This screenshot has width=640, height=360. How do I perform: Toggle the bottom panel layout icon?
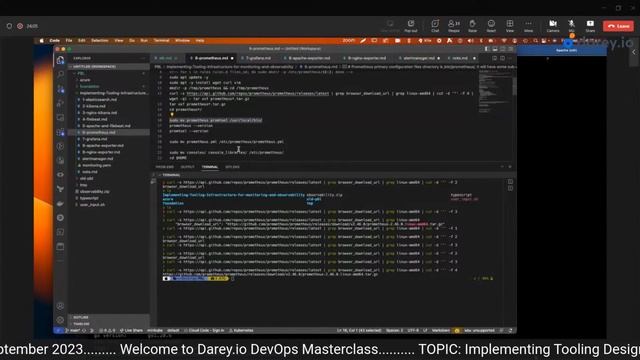(495, 49)
